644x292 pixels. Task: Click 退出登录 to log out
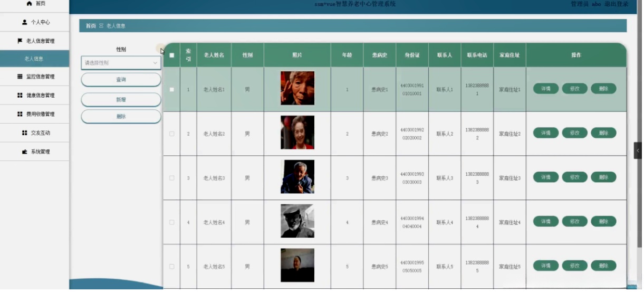617,4
